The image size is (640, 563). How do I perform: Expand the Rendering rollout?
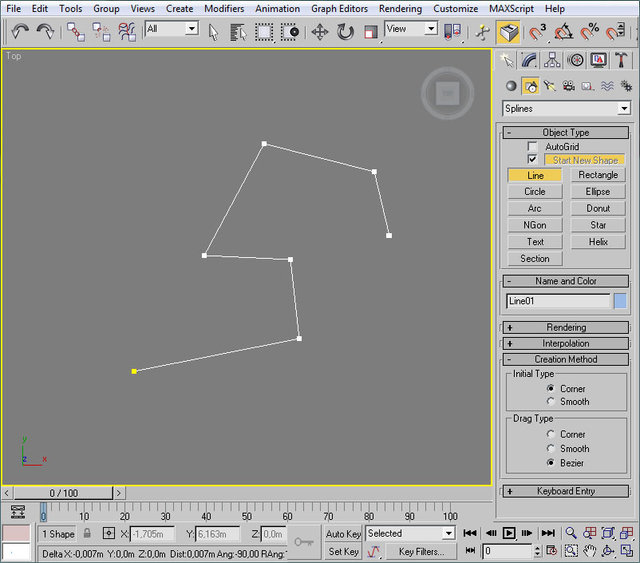[x=566, y=328]
